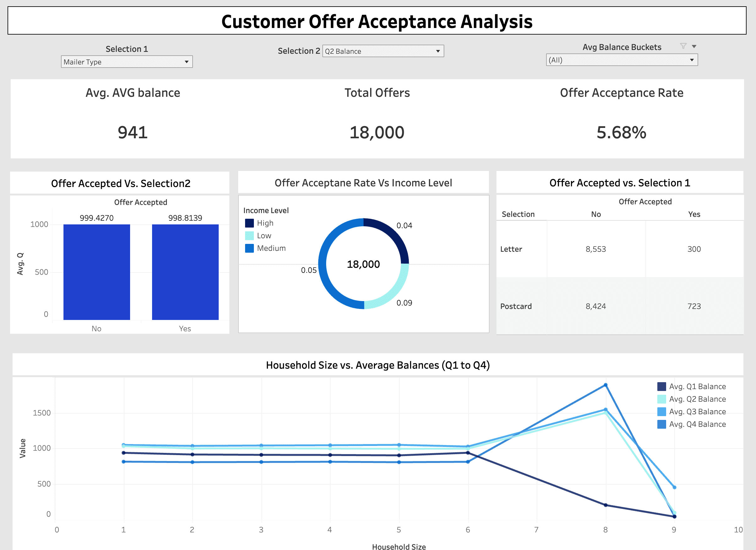Click the Avg. Q3 Balance legend swatch

point(661,412)
